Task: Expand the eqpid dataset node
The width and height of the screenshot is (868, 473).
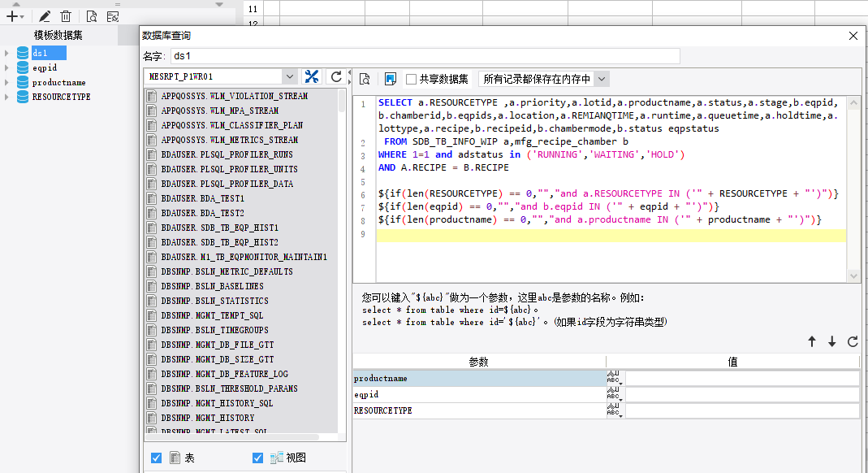Action: pyautogui.click(x=6, y=67)
